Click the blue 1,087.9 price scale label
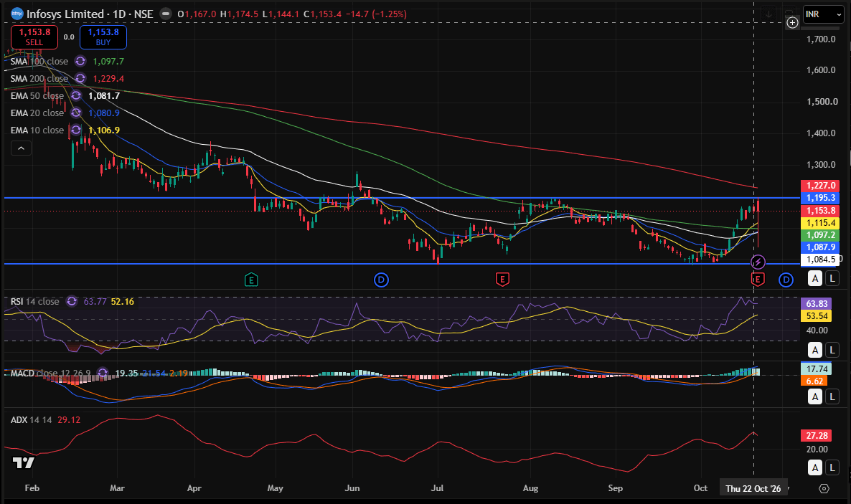Screen dimensions: 851x504 coord(820,247)
